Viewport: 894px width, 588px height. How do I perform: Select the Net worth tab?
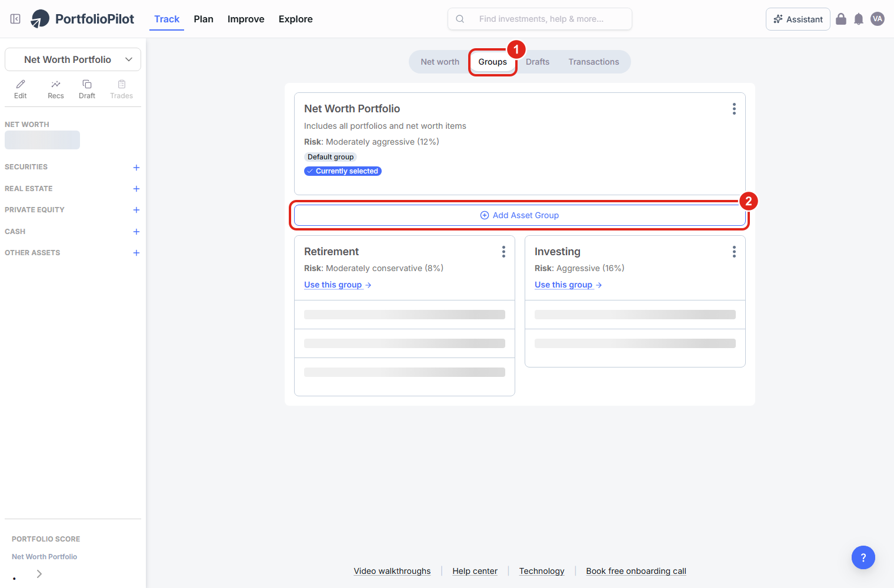pyautogui.click(x=440, y=62)
